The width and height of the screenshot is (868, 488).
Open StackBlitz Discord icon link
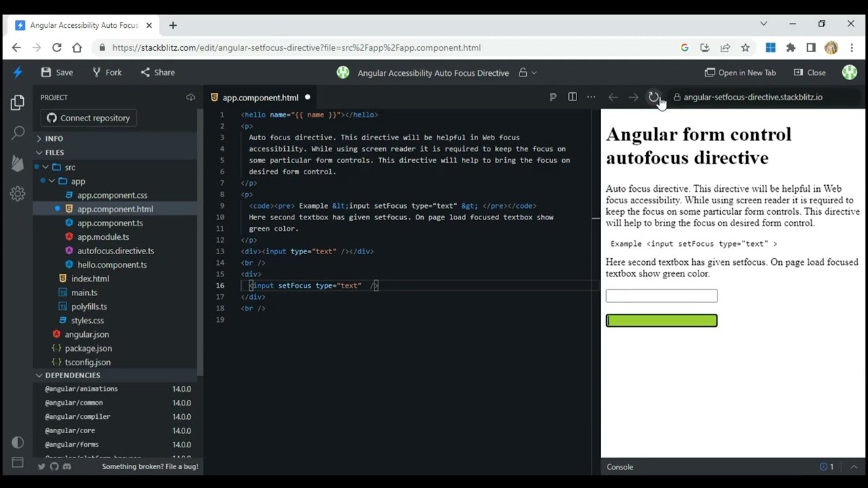click(x=66, y=467)
